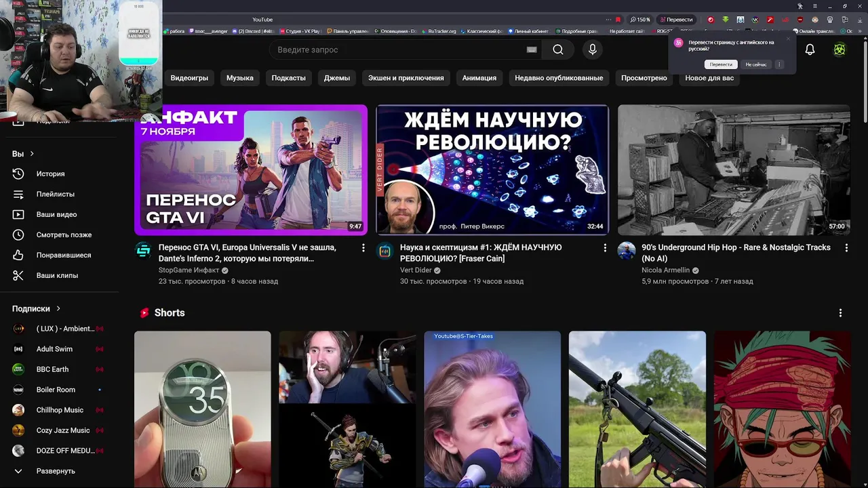Image resolution: width=868 pixels, height=488 pixels.
Task: Open the Рутракер bookmark in bookmarks bar
Action: tap(439, 31)
